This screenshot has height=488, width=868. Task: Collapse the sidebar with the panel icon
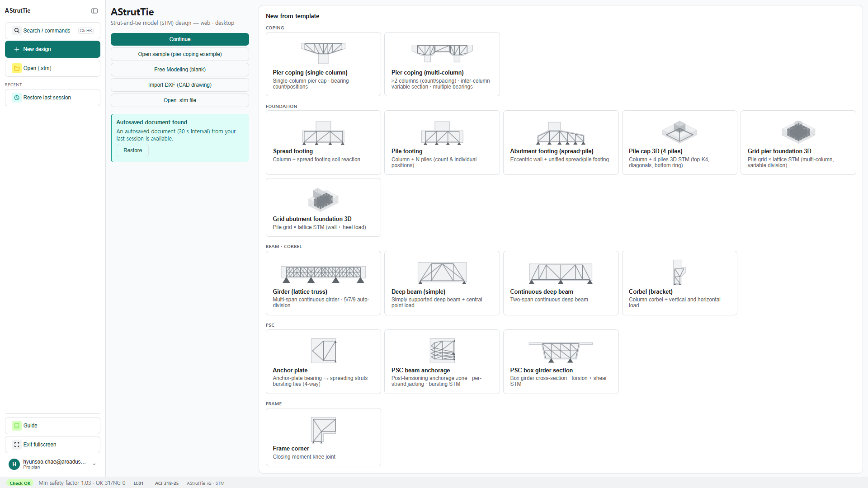click(x=94, y=11)
